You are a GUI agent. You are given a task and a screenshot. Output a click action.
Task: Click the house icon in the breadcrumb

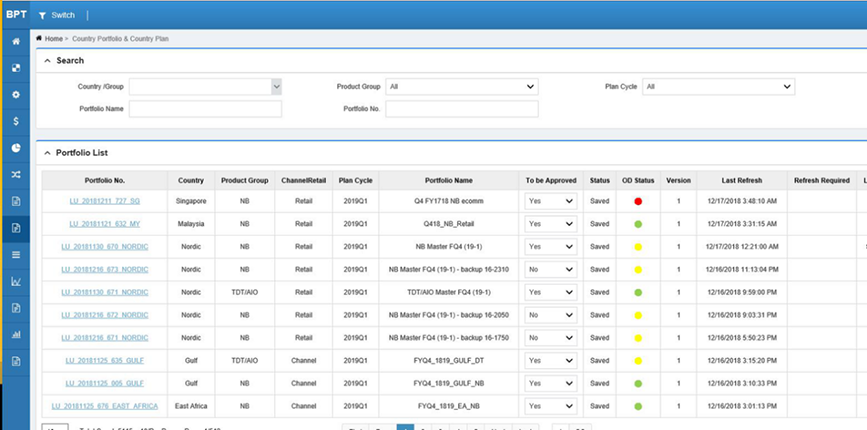click(39, 39)
